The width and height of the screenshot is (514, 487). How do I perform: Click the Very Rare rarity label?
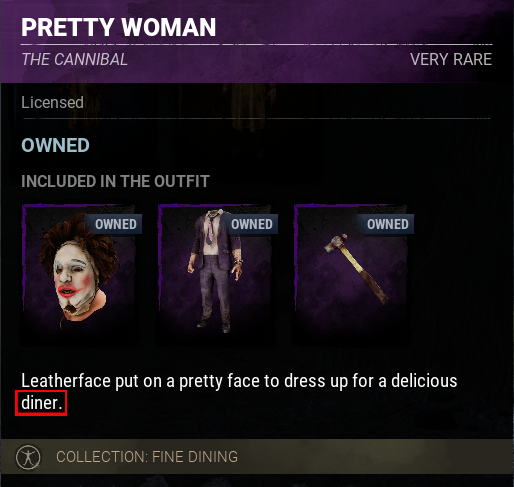point(451,60)
